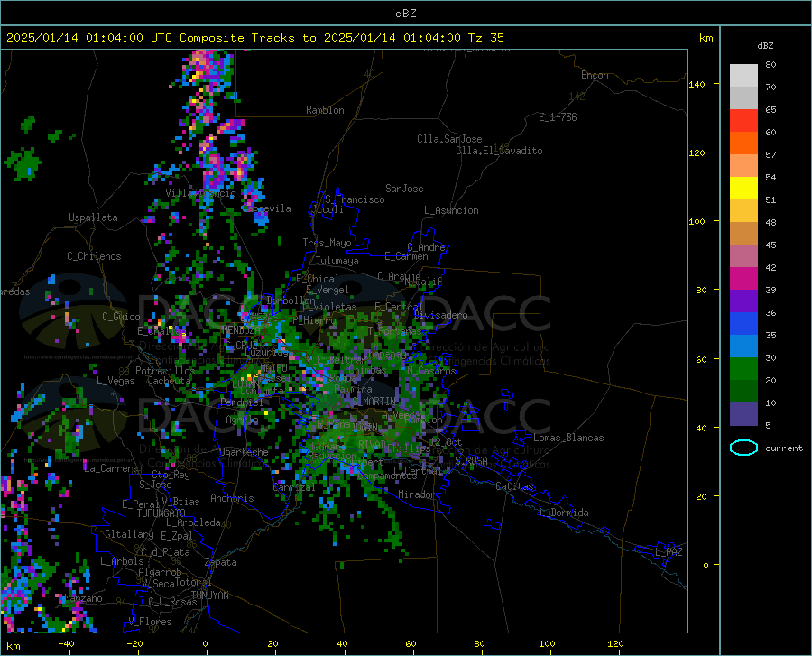
Task: Click the light blue 35 dBZ swatch
Action: 743,346
